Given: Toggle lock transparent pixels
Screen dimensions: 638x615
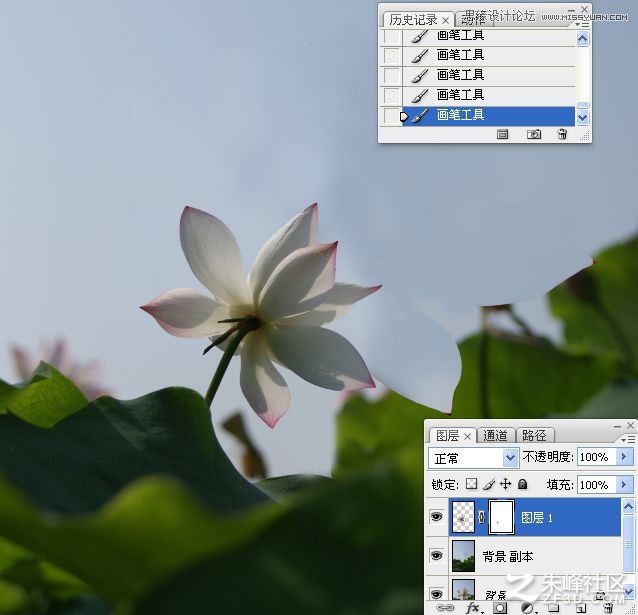Looking at the screenshot, I should point(472,484).
